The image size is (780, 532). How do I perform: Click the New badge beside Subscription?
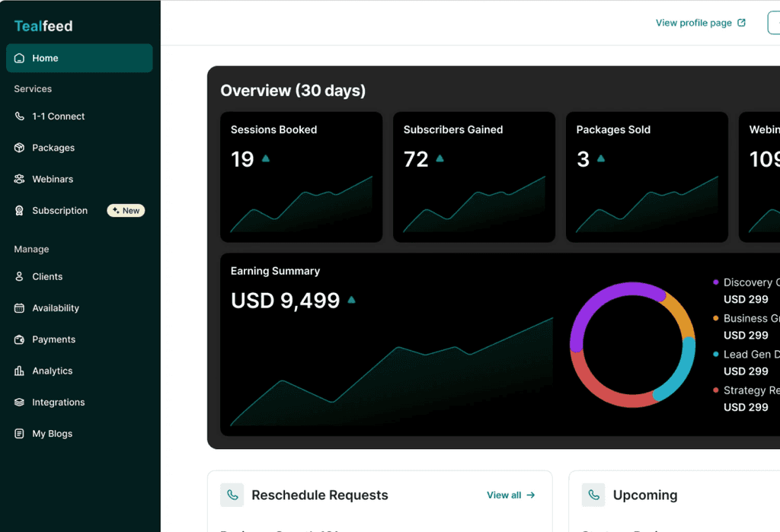coord(126,210)
